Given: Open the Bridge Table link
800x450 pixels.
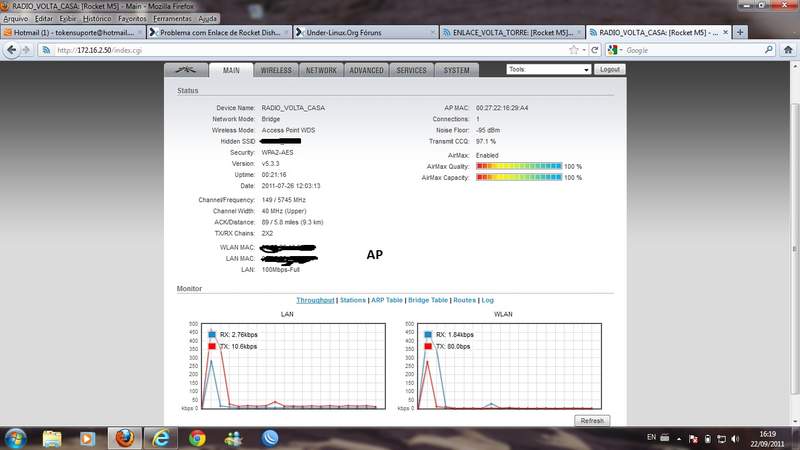Looking at the screenshot, I should click(428, 300).
